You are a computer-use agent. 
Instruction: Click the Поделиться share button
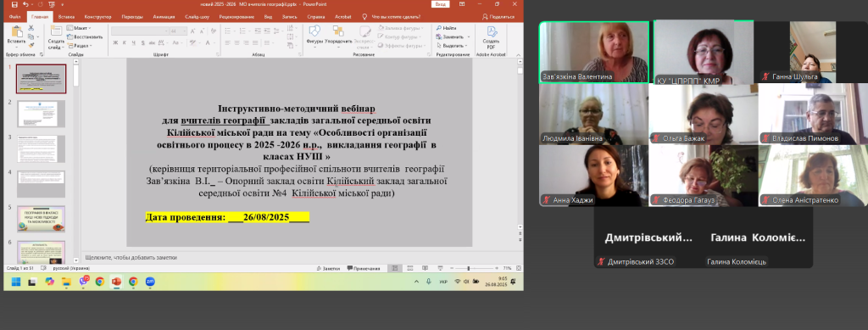point(498,17)
